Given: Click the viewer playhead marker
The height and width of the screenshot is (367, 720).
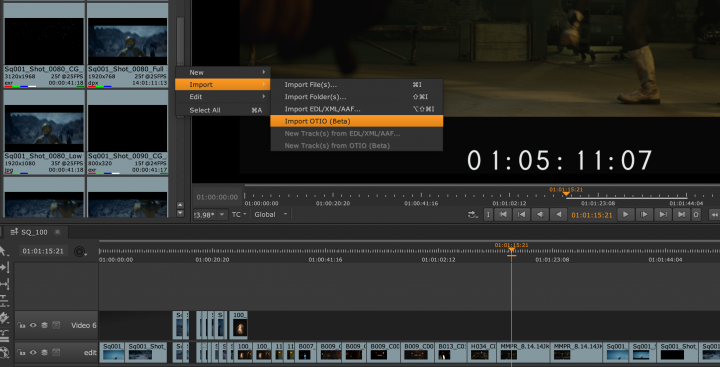Looking at the screenshot, I should click(566, 193).
